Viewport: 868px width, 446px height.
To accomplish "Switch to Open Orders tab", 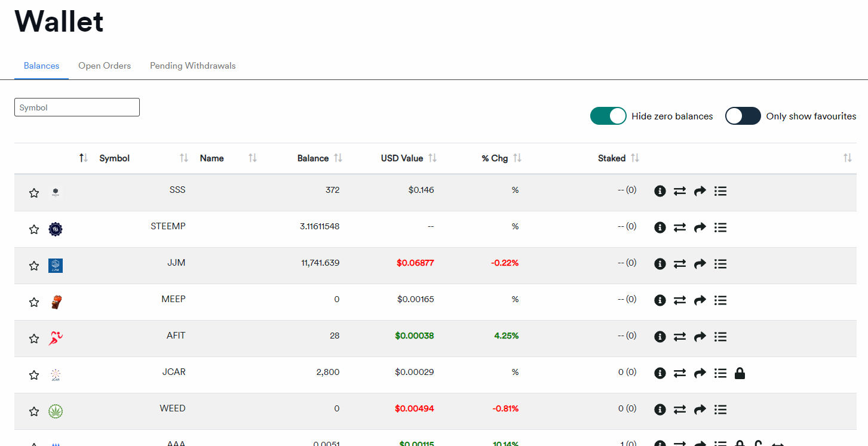I will (x=105, y=66).
